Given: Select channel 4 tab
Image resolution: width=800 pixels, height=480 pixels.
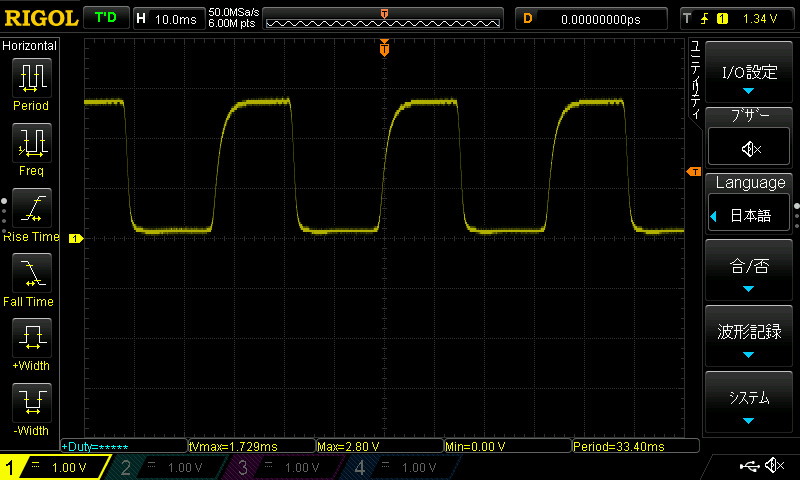Looking at the screenshot, I should 403,467.
